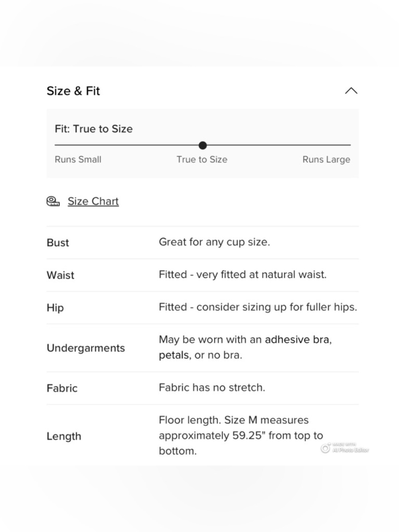Select the Hip row label

pos(55,308)
